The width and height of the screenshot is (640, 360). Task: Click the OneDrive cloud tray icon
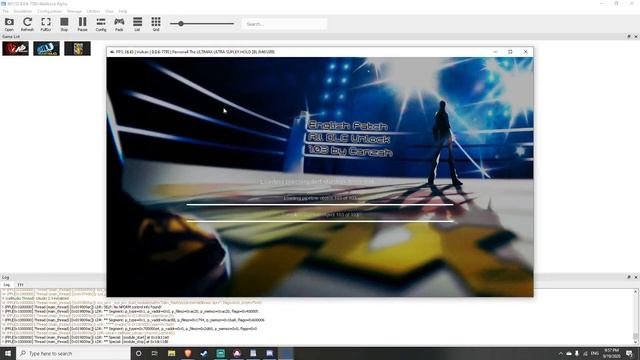[569, 353]
